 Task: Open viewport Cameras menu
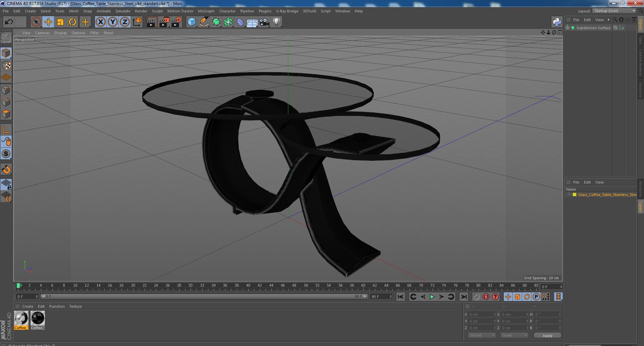pos(42,33)
